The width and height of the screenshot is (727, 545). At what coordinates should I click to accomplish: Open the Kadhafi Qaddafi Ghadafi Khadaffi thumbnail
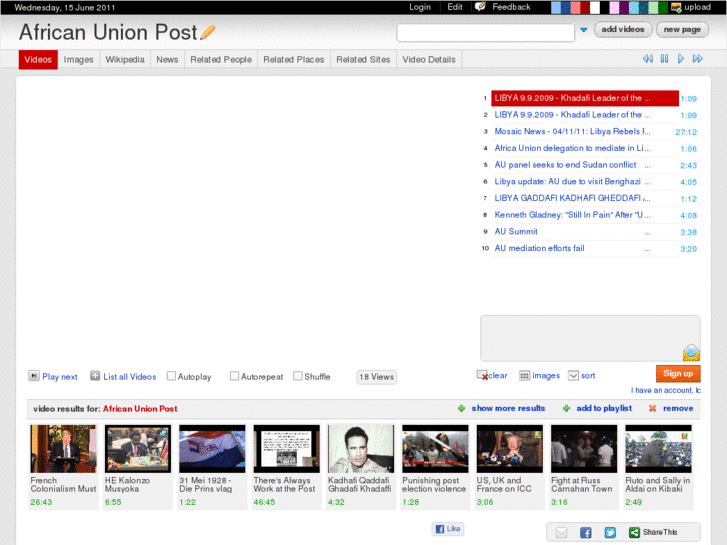361,449
